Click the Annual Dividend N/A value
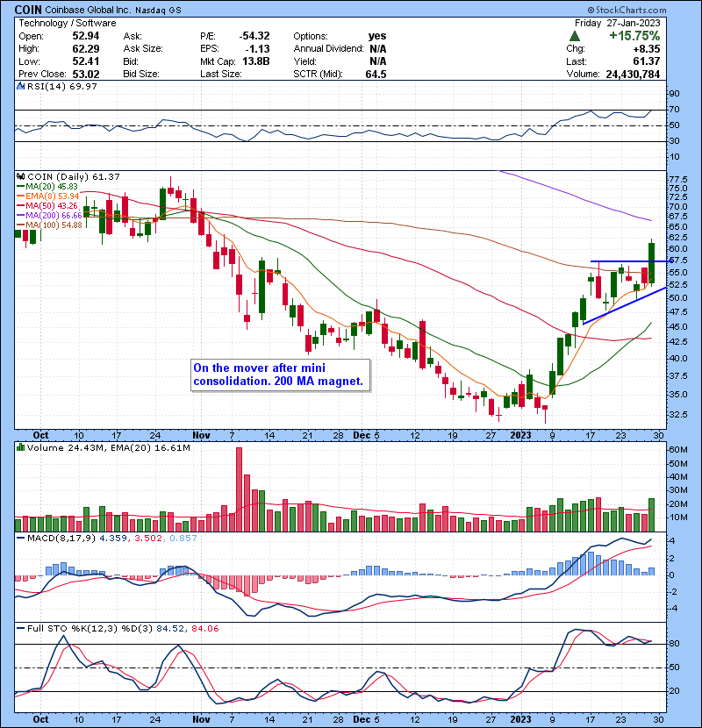Viewport: 702px width, 728px height. [x=377, y=49]
